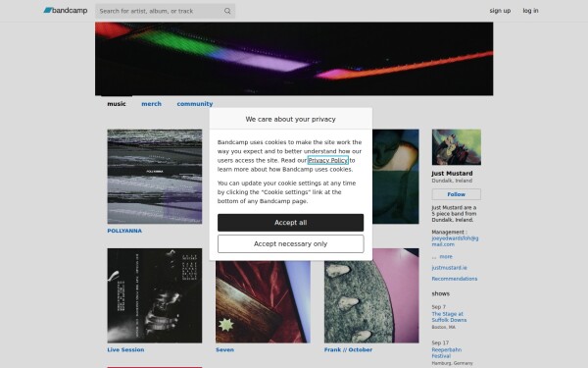Open the Frank // October album cover
588x368 pixels.
(371, 295)
